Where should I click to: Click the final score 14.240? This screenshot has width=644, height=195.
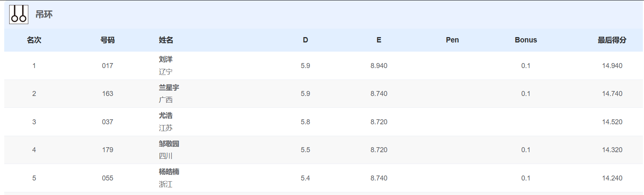[x=612, y=178]
